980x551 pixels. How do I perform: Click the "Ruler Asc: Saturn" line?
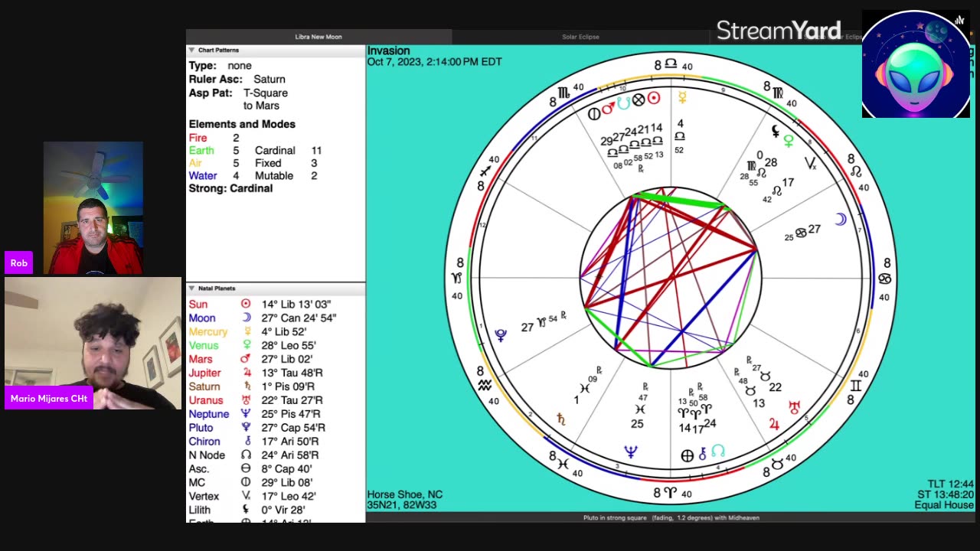tap(237, 80)
